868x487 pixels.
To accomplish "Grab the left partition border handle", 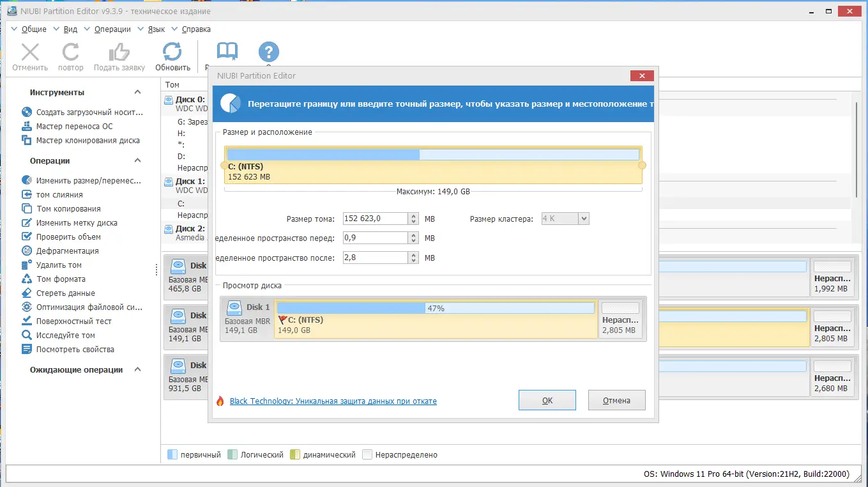I will (223, 165).
